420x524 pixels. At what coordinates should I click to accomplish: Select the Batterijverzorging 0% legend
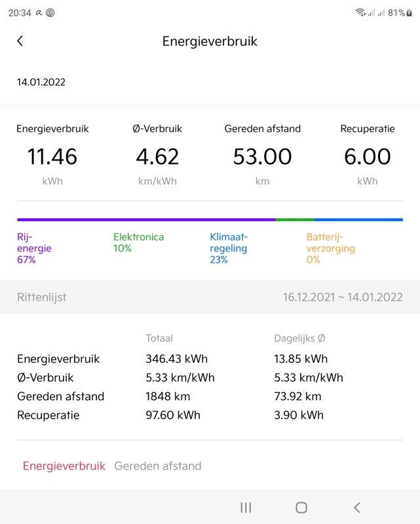click(x=330, y=248)
